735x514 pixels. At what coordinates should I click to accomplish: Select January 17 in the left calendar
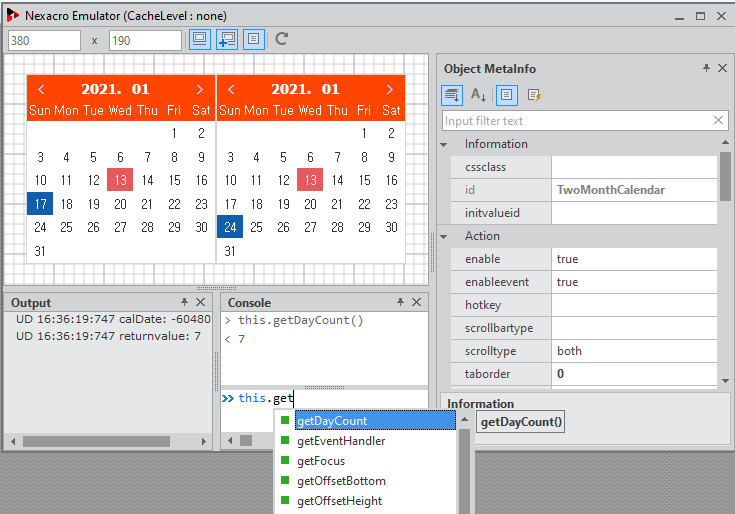pos(40,204)
